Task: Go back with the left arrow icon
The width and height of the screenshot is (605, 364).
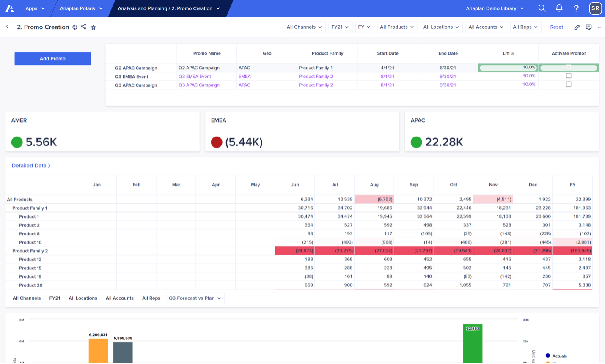Action: (7, 27)
